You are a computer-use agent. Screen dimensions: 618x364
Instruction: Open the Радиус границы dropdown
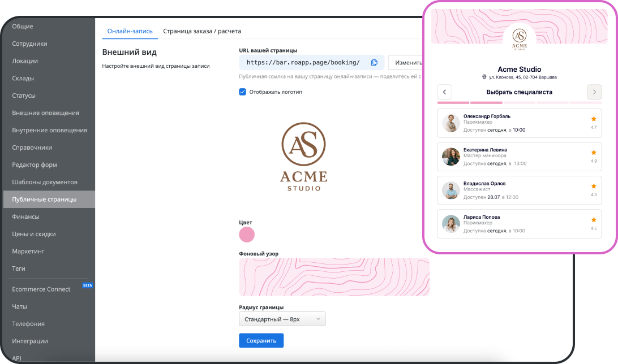(x=282, y=319)
